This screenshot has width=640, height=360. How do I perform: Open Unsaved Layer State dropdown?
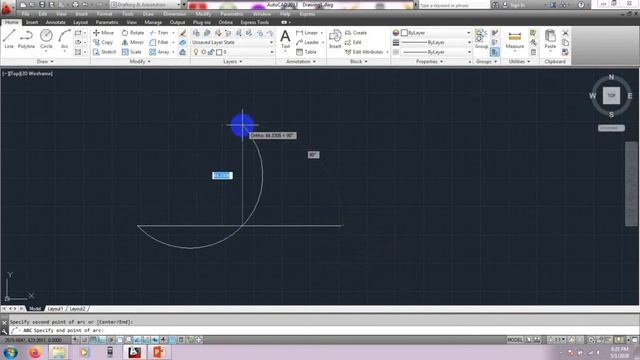point(232,42)
